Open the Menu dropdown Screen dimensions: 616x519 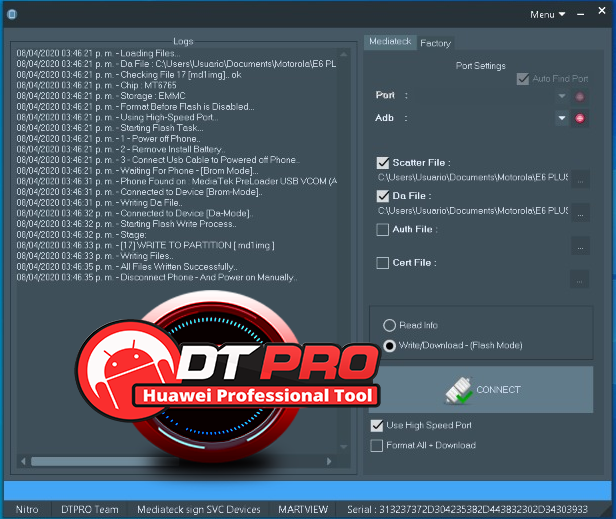pyautogui.click(x=548, y=15)
